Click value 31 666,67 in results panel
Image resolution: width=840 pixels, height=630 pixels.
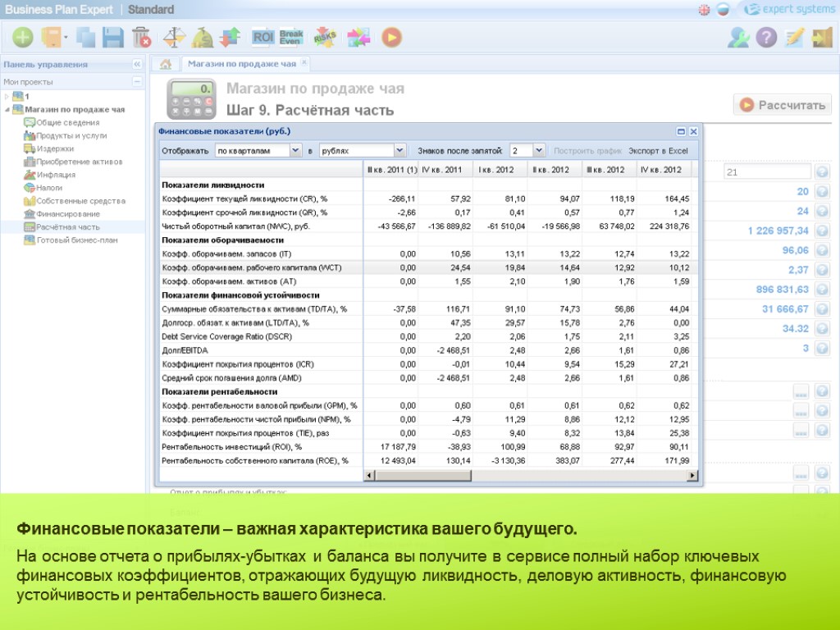(785, 309)
